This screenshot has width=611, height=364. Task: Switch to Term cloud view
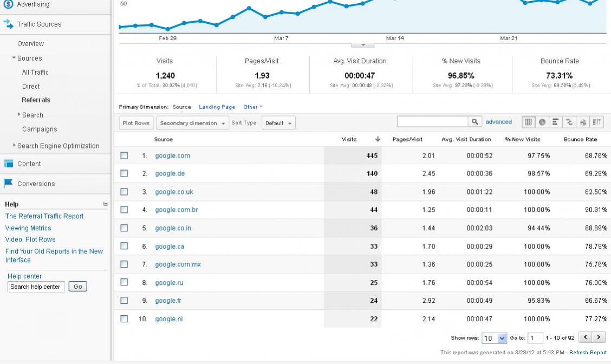[x=583, y=122]
